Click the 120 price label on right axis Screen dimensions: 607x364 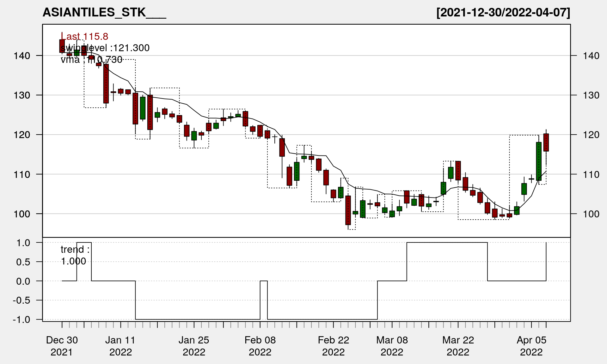(591, 135)
